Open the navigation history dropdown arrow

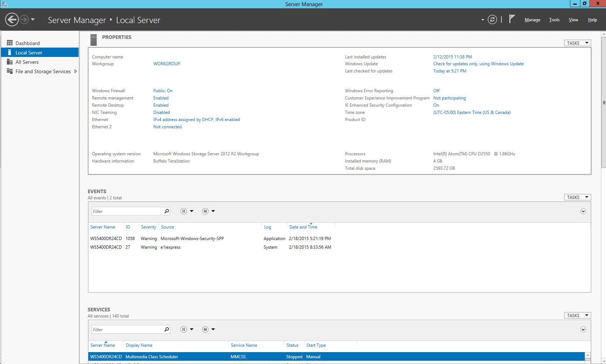pyautogui.click(x=33, y=19)
